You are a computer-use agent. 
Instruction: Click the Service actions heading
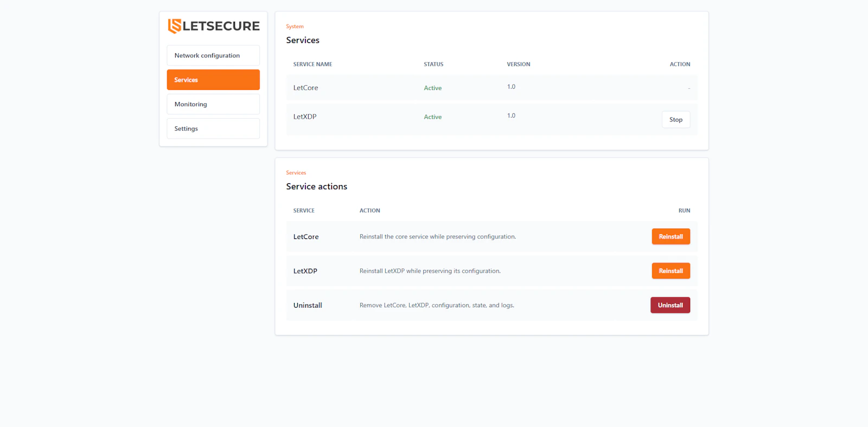coord(317,186)
